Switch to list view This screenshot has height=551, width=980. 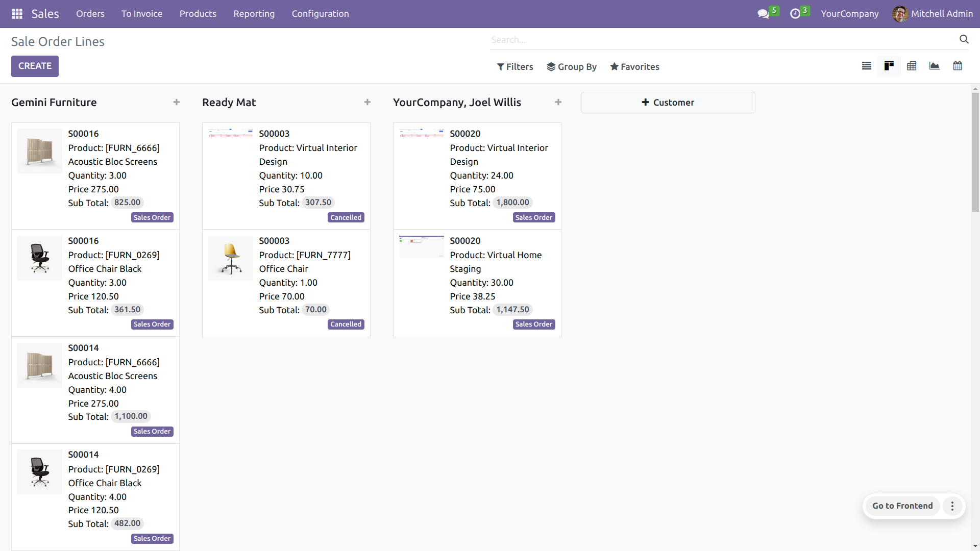(866, 66)
